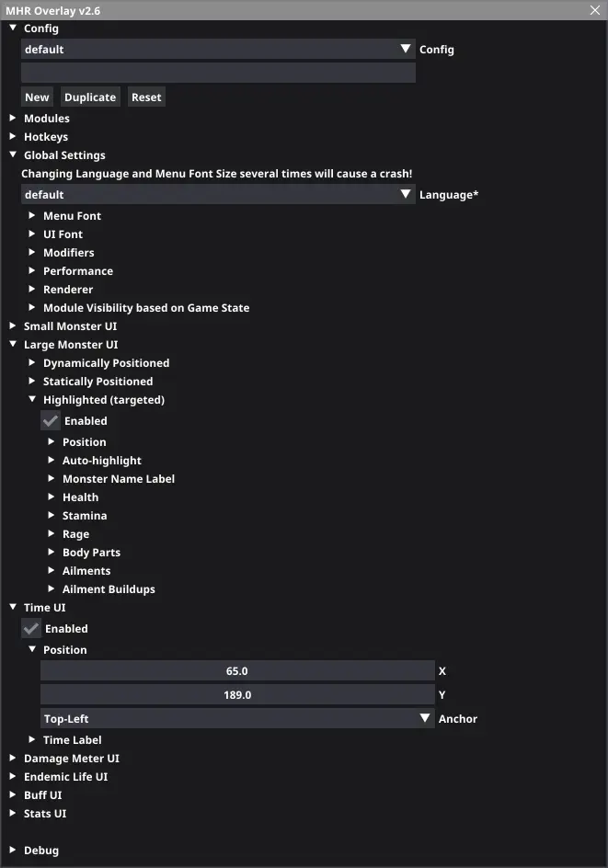This screenshot has width=608, height=868.
Task: Expand the Modules section
Action: coord(13,119)
